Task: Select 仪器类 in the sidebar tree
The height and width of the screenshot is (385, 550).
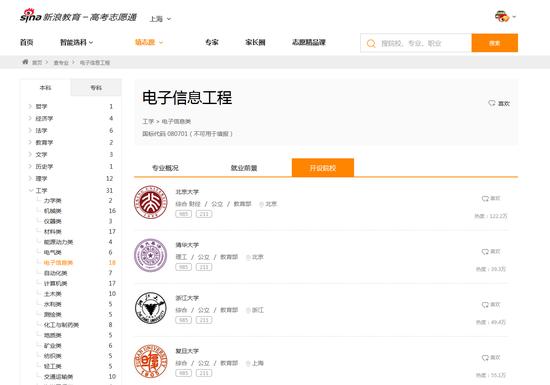Action: (x=53, y=221)
